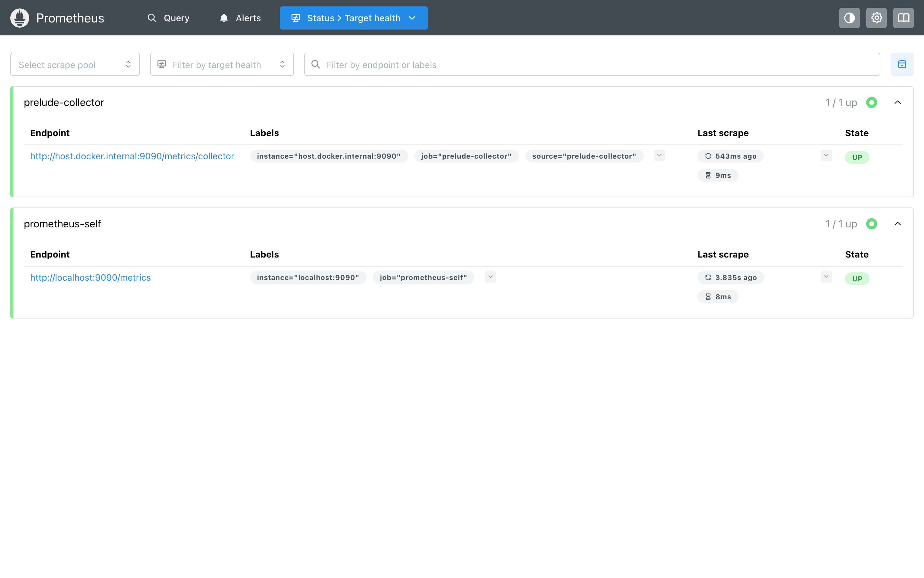This screenshot has height=578, width=924.
Task: Click the monitor icon in the health filter
Action: (161, 64)
